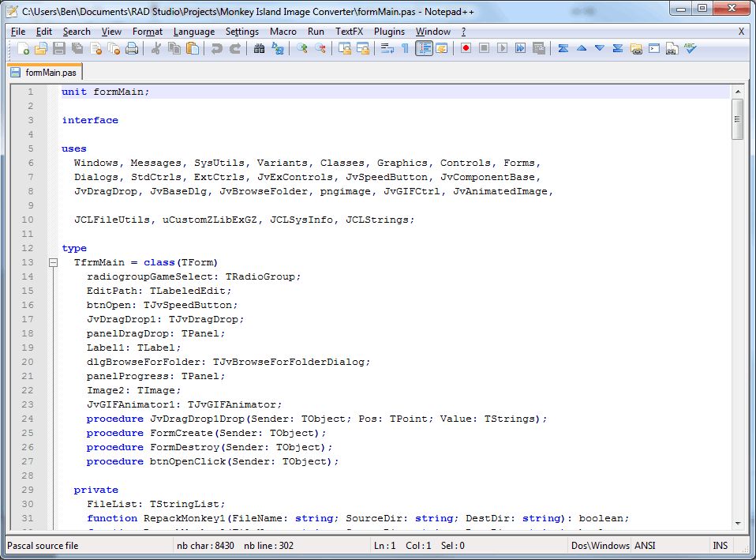Click the blue down-triangle toolbar icon

(x=599, y=48)
